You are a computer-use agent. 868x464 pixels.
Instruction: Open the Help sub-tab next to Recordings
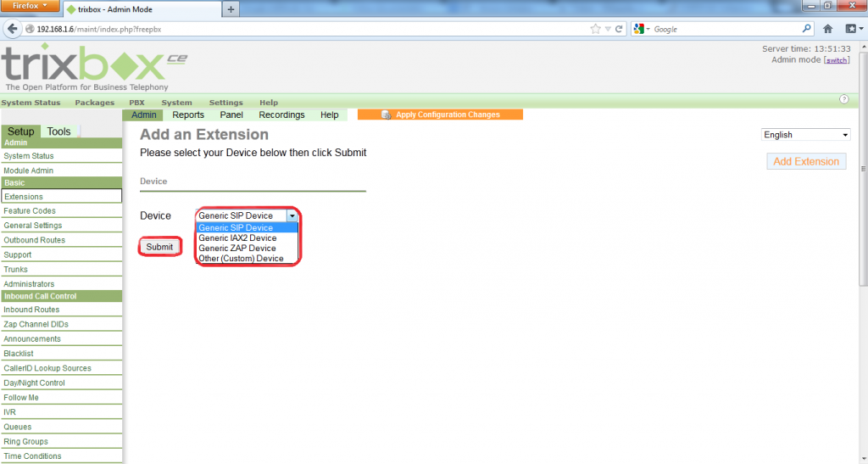coord(330,115)
